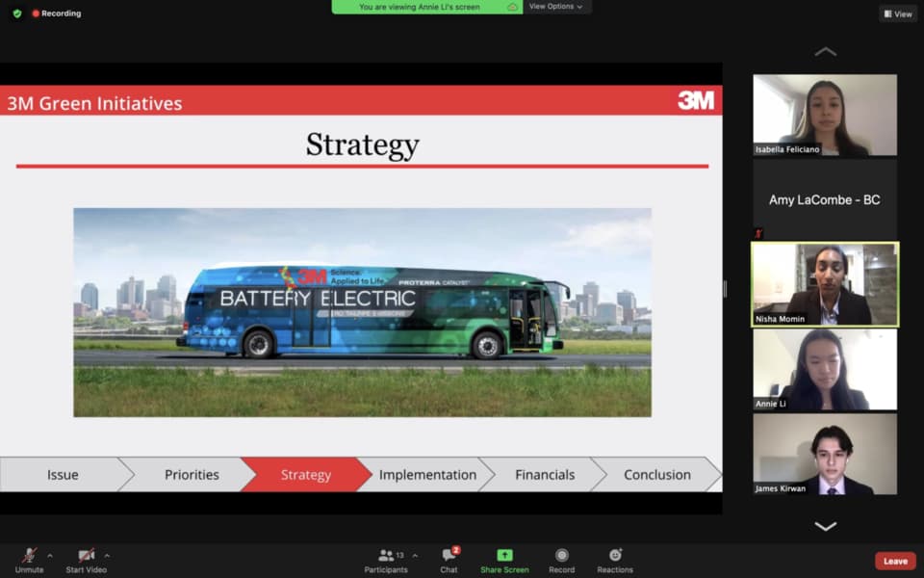This screenshot has height=578, width=924.
Task: Select Isabella Feliciano's video tile
Action: 825,115
